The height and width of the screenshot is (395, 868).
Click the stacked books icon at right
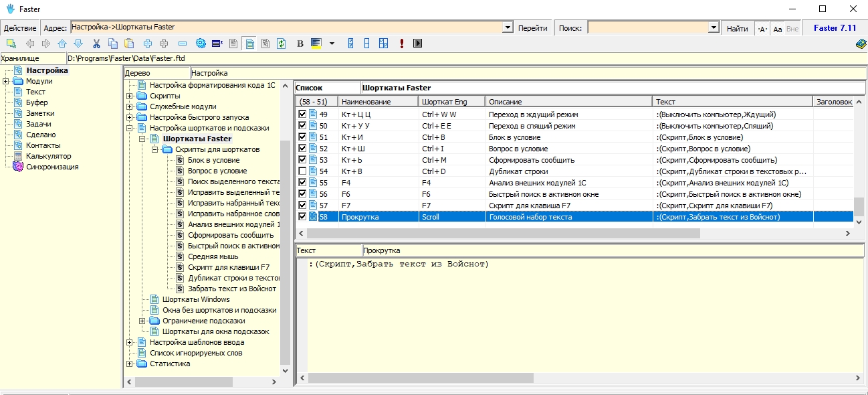coord(861,44)
